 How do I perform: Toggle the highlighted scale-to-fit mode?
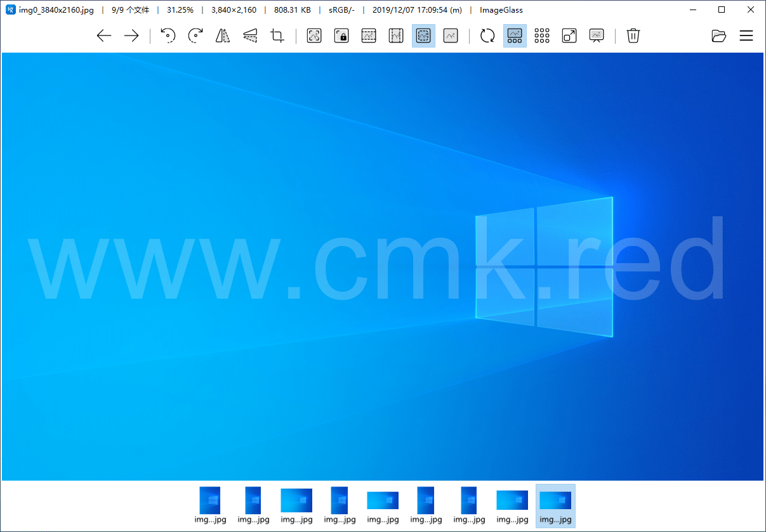(x=423, y=36)
